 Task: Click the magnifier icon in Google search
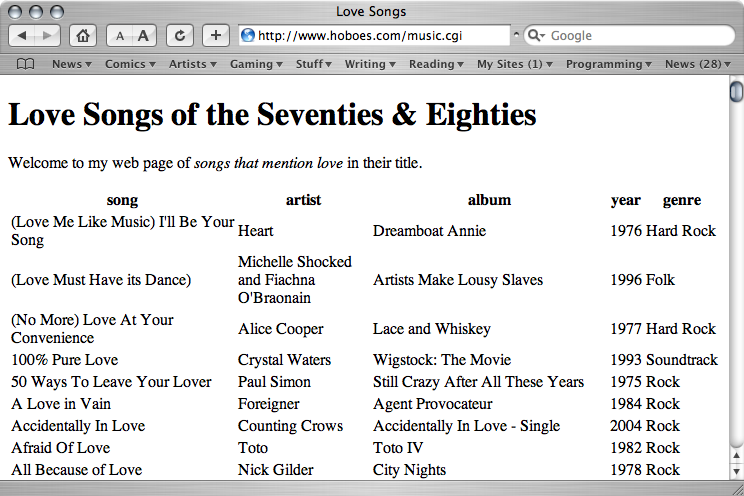[537, 36]
